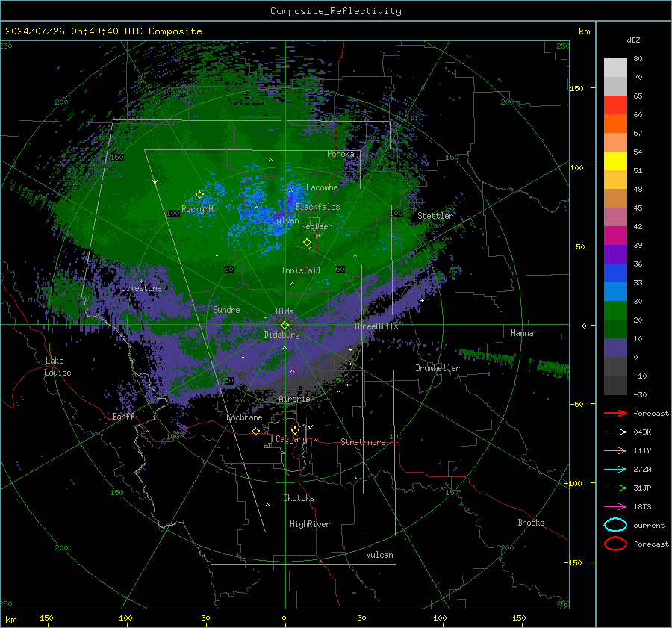Click the red forecast arrow in legend

[615, 413]
